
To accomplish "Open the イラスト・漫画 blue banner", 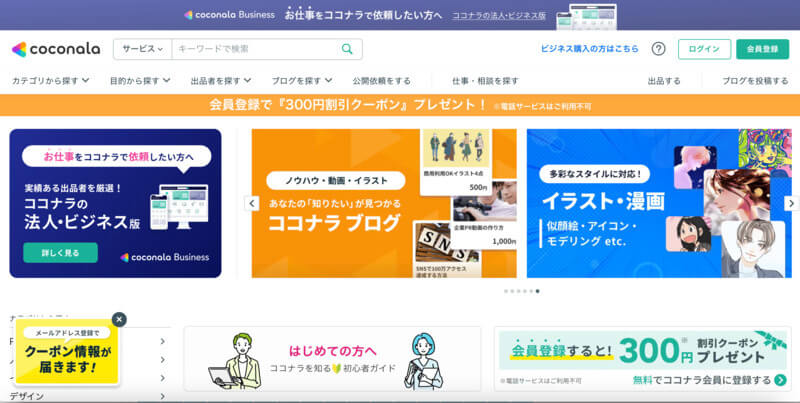I will (x=659, y=203).
